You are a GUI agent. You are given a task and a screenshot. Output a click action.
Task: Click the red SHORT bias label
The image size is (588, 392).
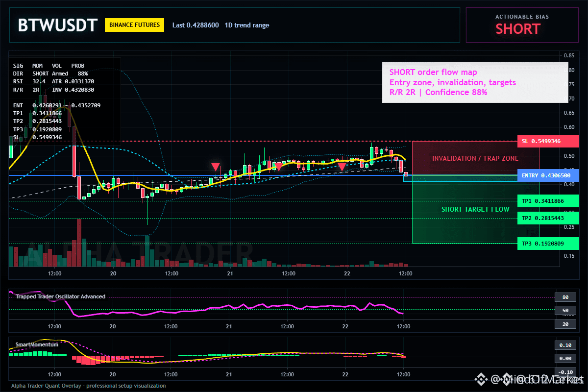(517, 29)
